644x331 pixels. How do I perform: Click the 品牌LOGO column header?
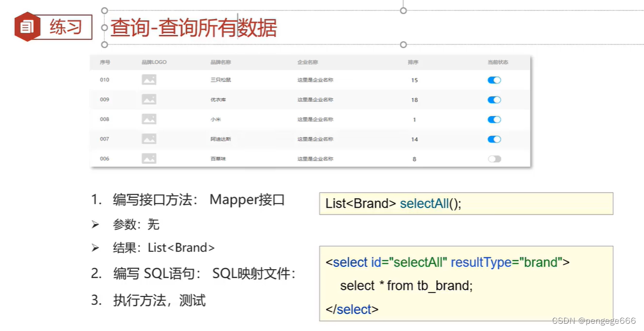[x=154, y=62]
